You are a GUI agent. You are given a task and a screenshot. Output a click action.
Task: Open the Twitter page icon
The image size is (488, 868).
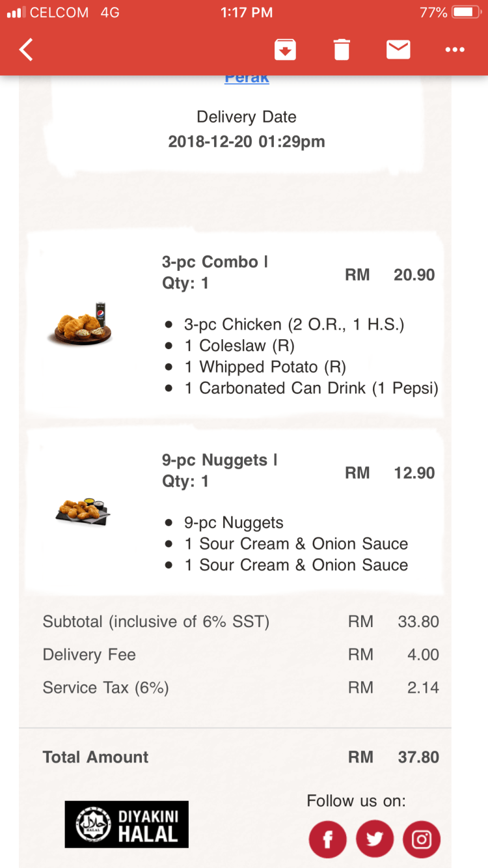click(374, 839)
